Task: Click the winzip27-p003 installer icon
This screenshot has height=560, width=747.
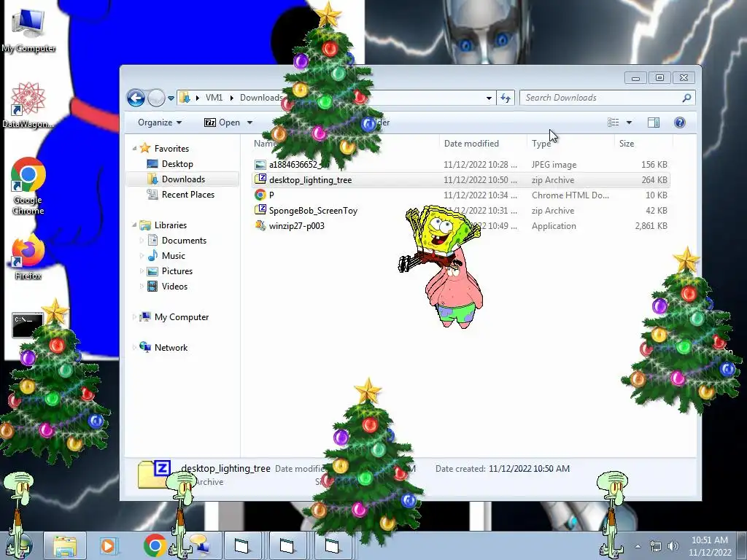Action: 260,225
